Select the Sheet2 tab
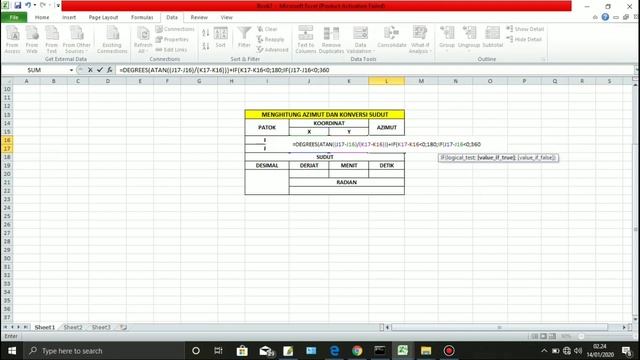Viewport: 640px width, 360px height. [x=73, y=327]
